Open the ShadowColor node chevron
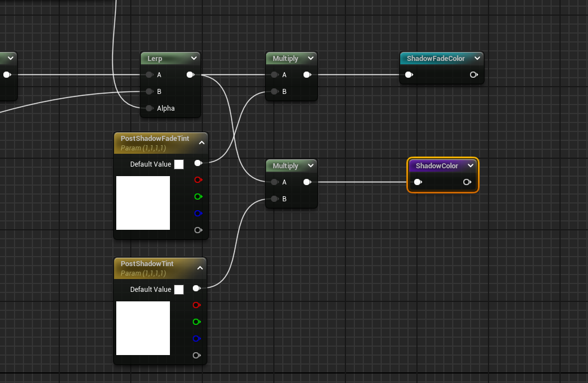588x383 pixels. (x=471, y=166)
